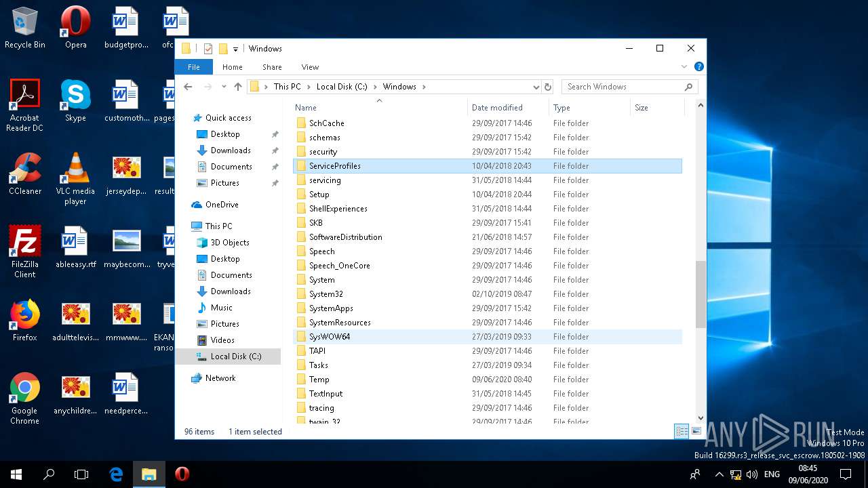Select the SysWOW64 folder
The height and width of the screenshot is (488, 868).
click(488, 337)
